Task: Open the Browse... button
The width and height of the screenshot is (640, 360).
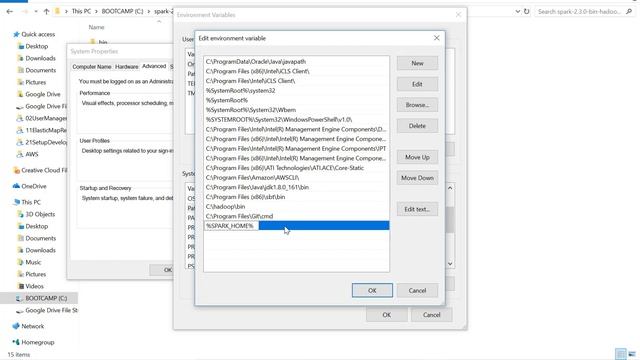Action: [417, 105]
